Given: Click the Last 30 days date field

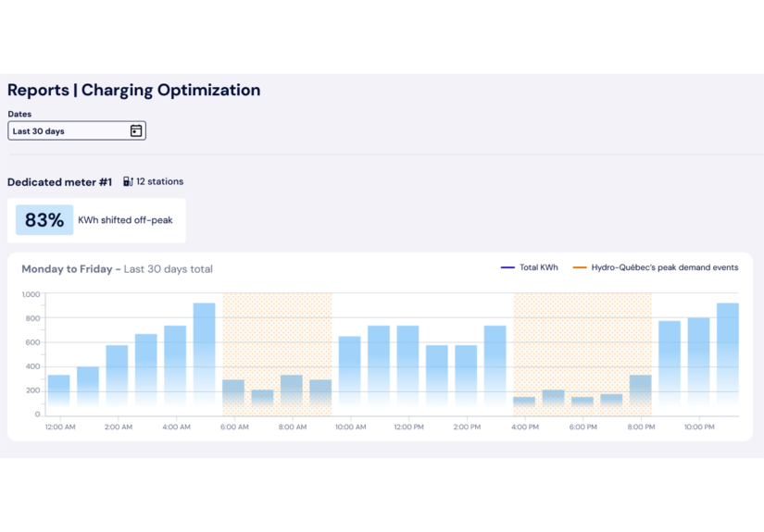Looking at the screenshot, I should point(77,130).
